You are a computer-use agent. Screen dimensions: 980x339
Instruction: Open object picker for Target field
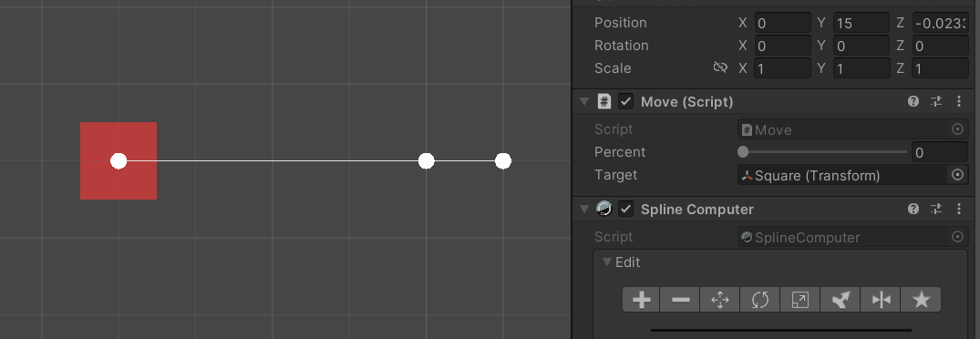pos(957,175)
